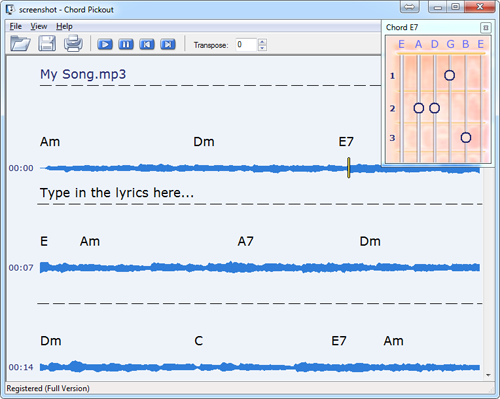Click the 00:14 timestamp
Viewport: 500px width, 399px height.
[21, 367]
